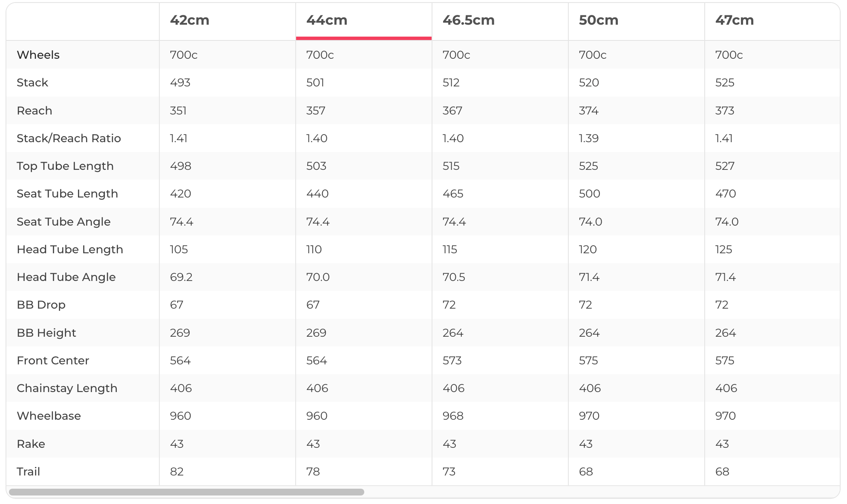Click the Wheelbase row label
The image size is (847, 504).
click(49, 416)
